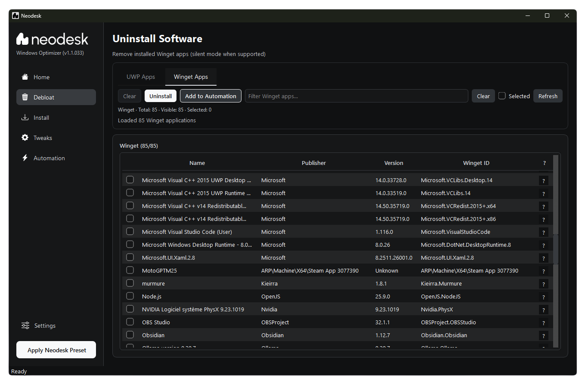Open help for OBS Studio row

[543, 322]
